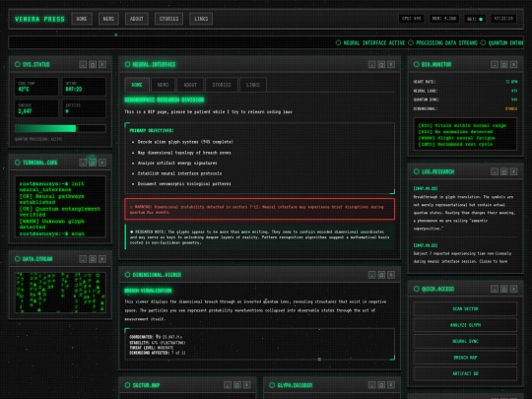532x399 pixels.
Task: Maximize the DIMENSIONAL.VIEWER panel
Action: [381, 275]
